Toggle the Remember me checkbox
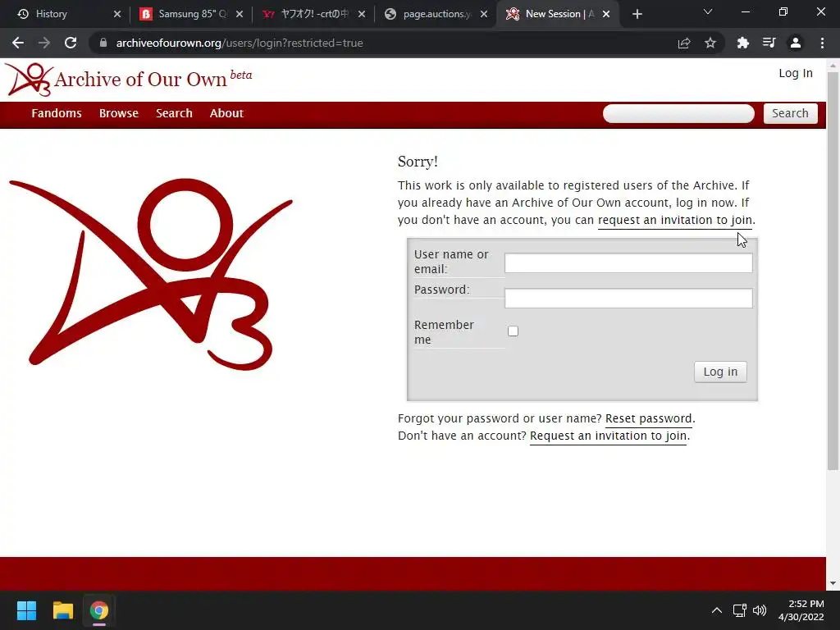 (514, 331)
